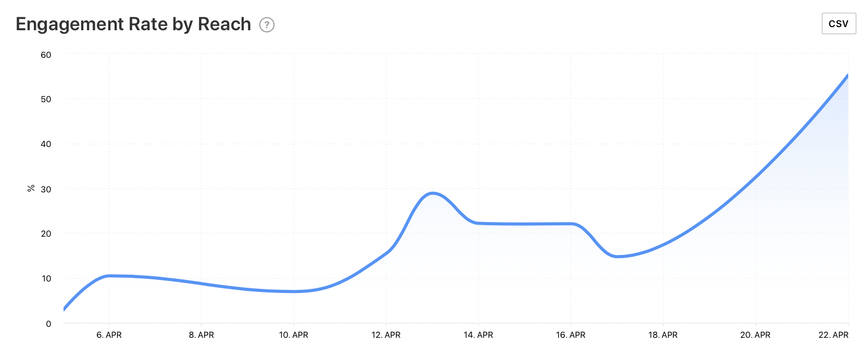Click the line's first bump at 6 April
The height and width of the screenshot is (355, 868).
point(109,276)
